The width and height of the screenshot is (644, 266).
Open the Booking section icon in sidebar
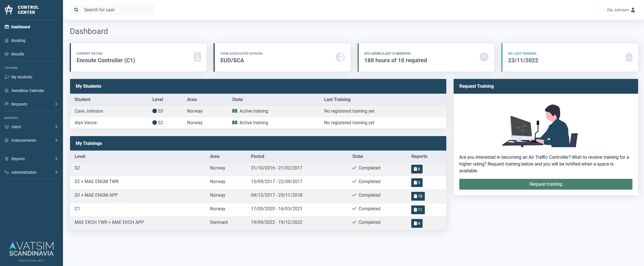[6, 40]
